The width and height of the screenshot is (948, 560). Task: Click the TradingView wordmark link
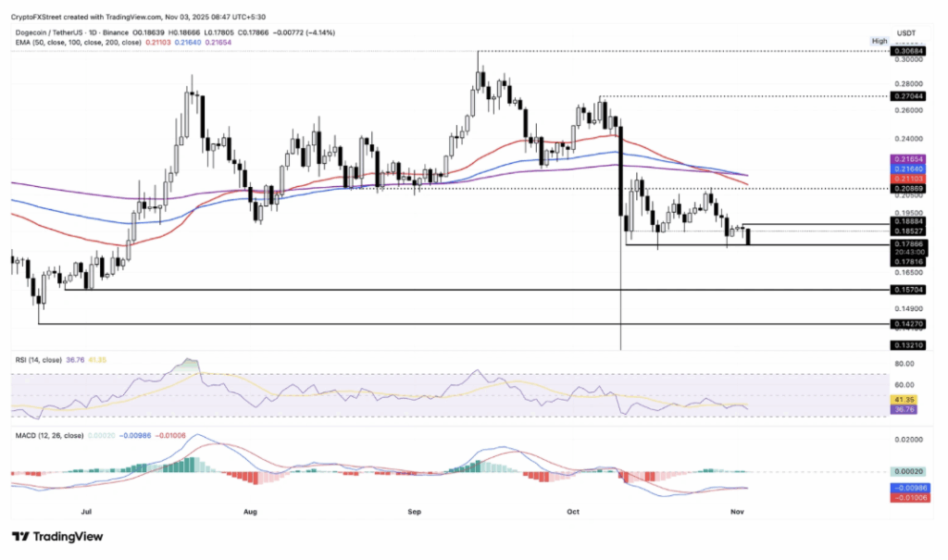pyautogui.click(x=67, y=537)
